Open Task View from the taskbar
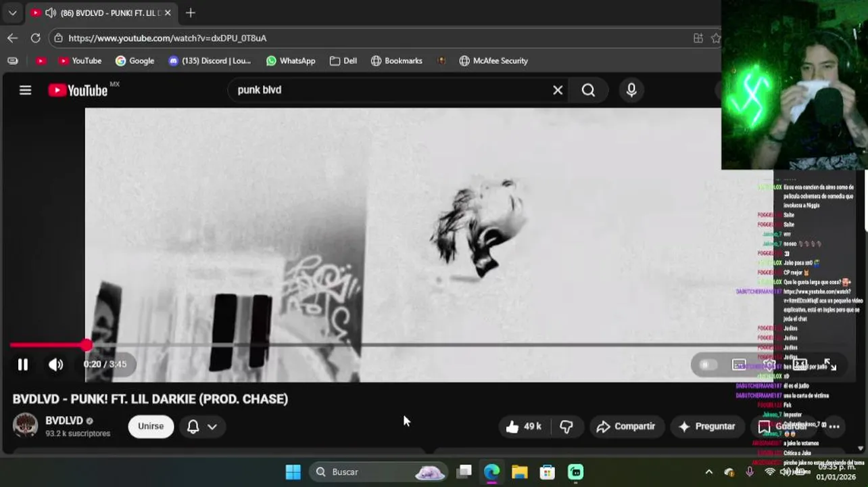 coord(464,471)
